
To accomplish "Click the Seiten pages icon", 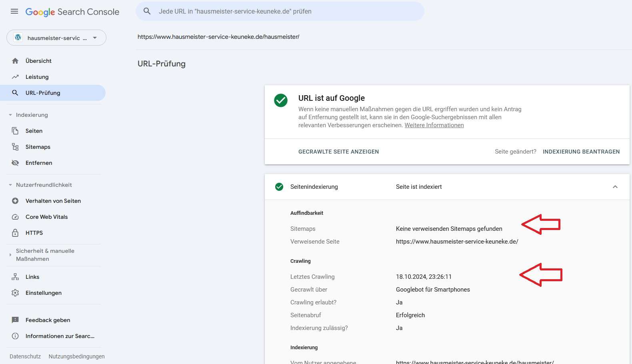I will click(x=15, y=131).
